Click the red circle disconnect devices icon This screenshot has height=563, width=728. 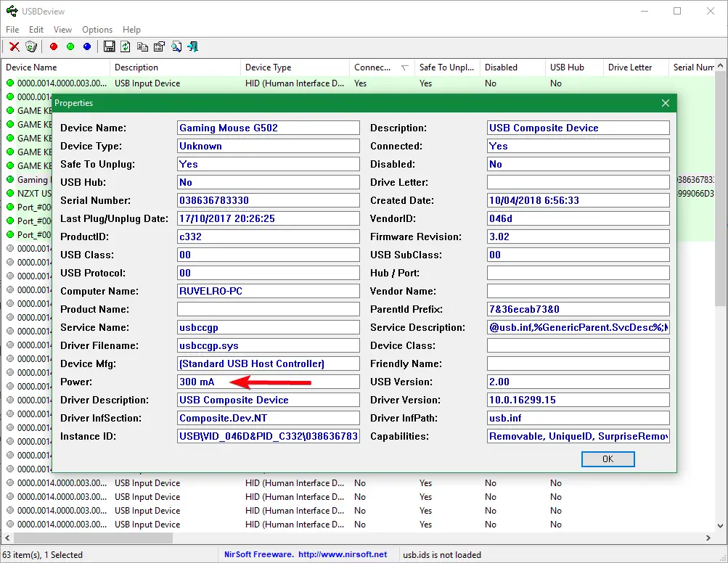tap(54, 47)
